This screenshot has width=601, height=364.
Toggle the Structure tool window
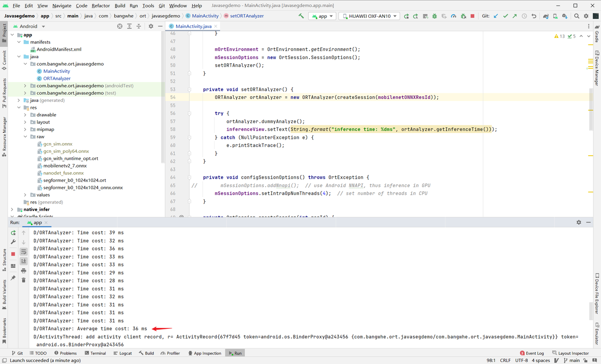pos(4,260)
